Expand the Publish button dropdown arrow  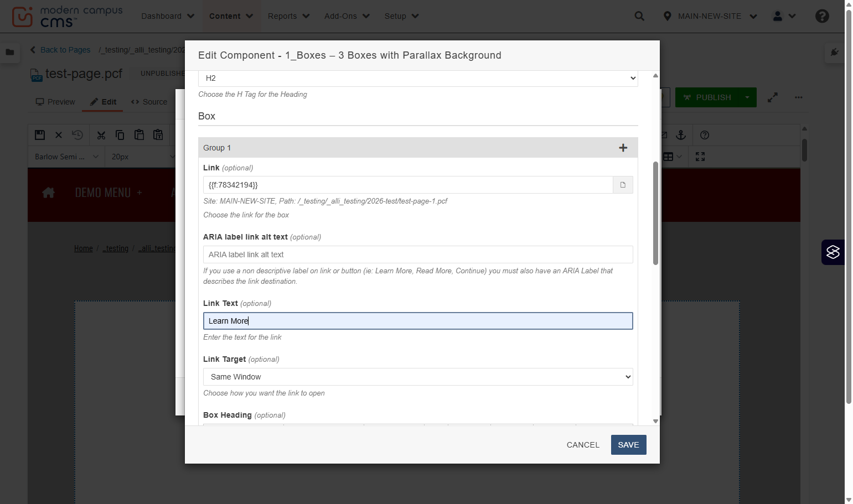(x=747, y=97)
